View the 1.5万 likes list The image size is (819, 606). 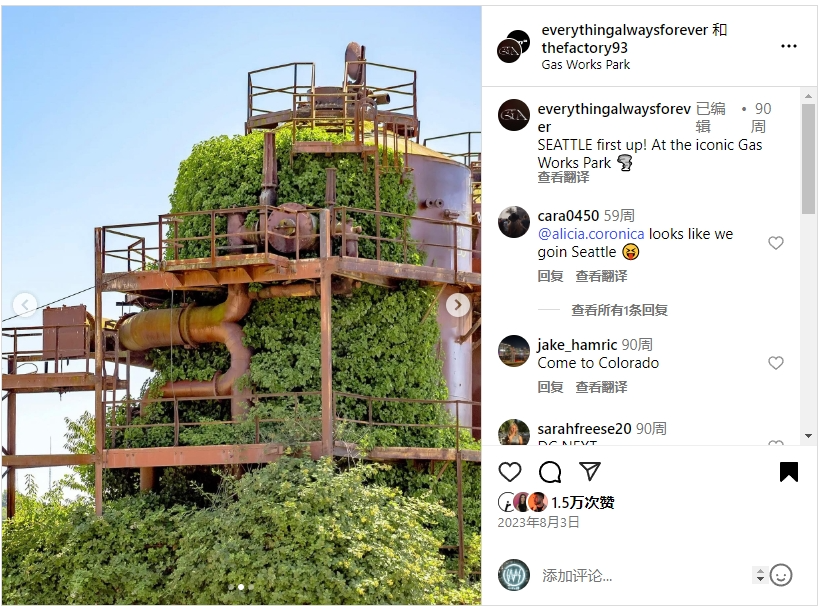click(x=582, y=503)
